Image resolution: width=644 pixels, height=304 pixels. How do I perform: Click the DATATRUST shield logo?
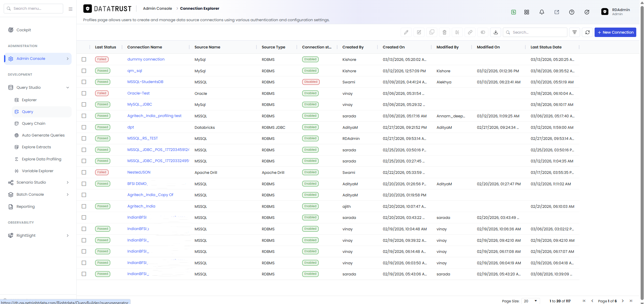click(87, 9)
